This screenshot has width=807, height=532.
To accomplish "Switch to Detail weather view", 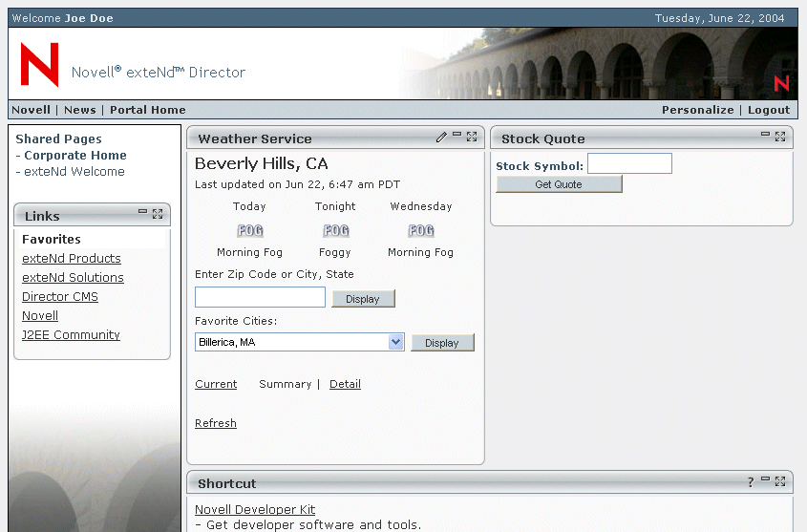I will (x=345, y=384).
